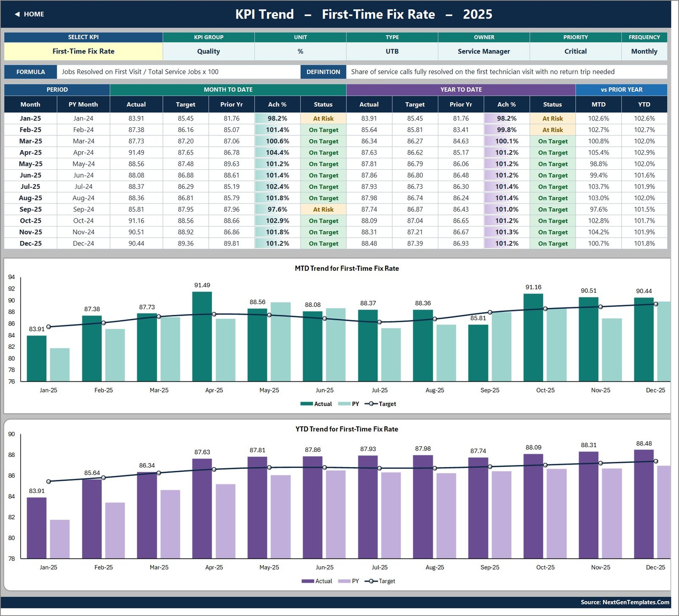Viewport: 679px width, 616px height.
Task: Click the MTD actual value 91.49 in table
Action: [x=136, y=152]
